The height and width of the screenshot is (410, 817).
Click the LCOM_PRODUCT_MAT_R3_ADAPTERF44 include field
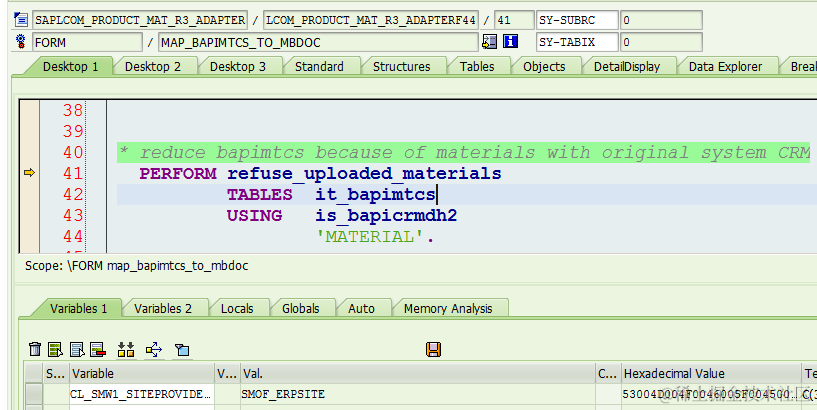coord(371,20)
